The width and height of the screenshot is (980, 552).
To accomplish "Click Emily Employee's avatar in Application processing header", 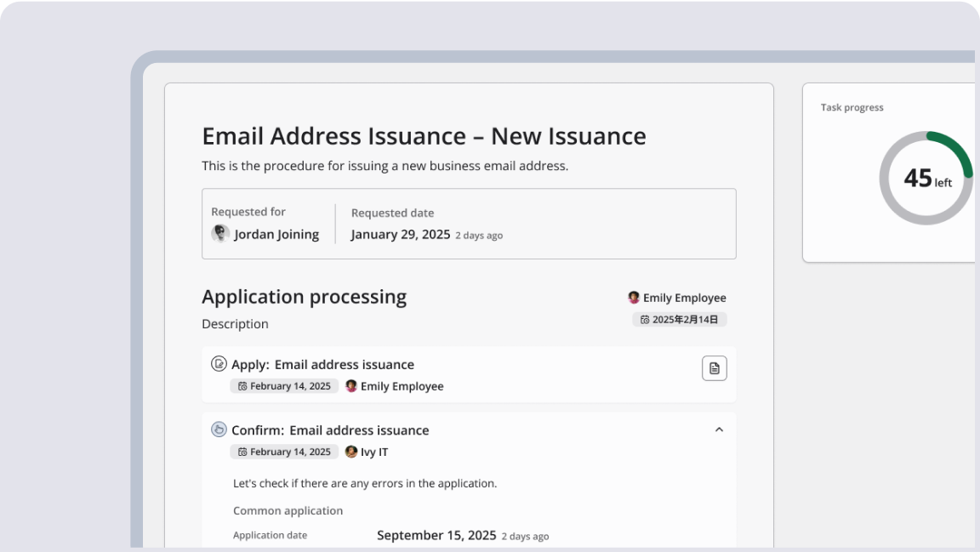I will (x=634, y=298).
